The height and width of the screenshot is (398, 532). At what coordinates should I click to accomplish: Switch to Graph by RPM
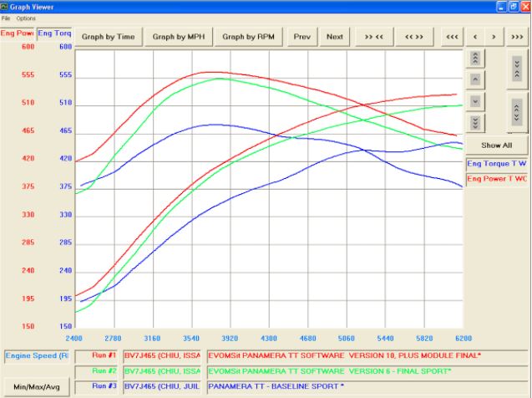[x=248, y=37]
